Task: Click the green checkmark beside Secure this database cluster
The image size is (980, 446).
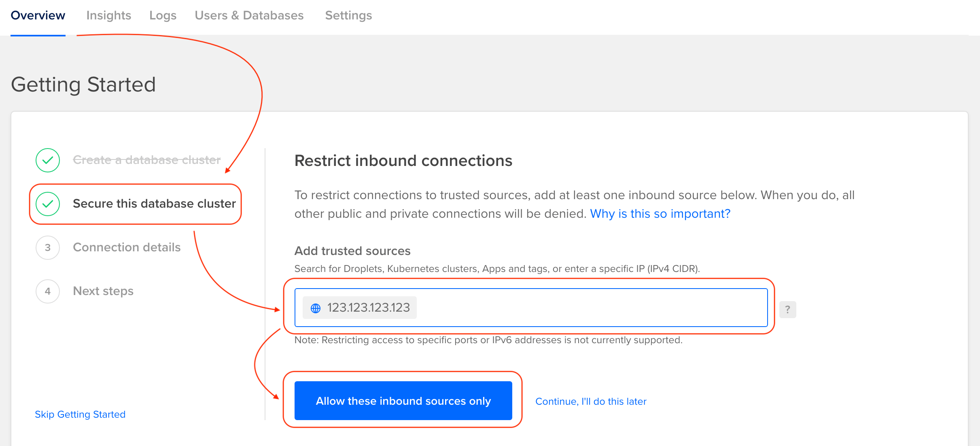Action: point(47,204)
